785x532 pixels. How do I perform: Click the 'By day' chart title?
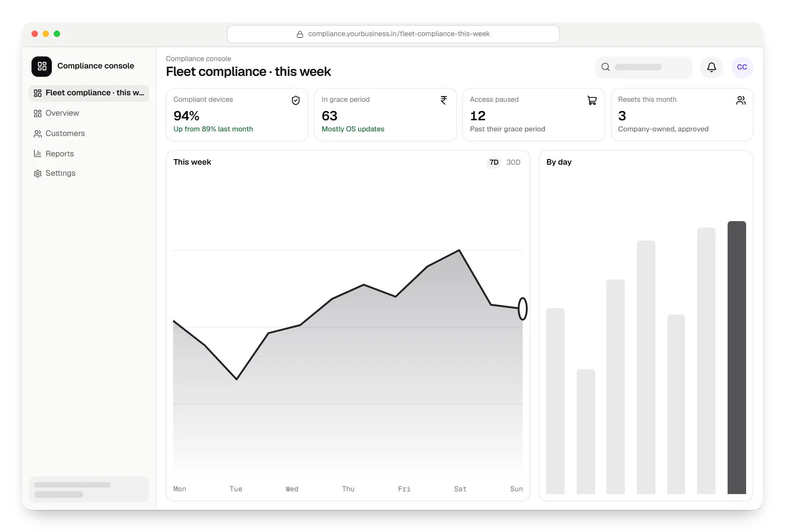[559, 162]
